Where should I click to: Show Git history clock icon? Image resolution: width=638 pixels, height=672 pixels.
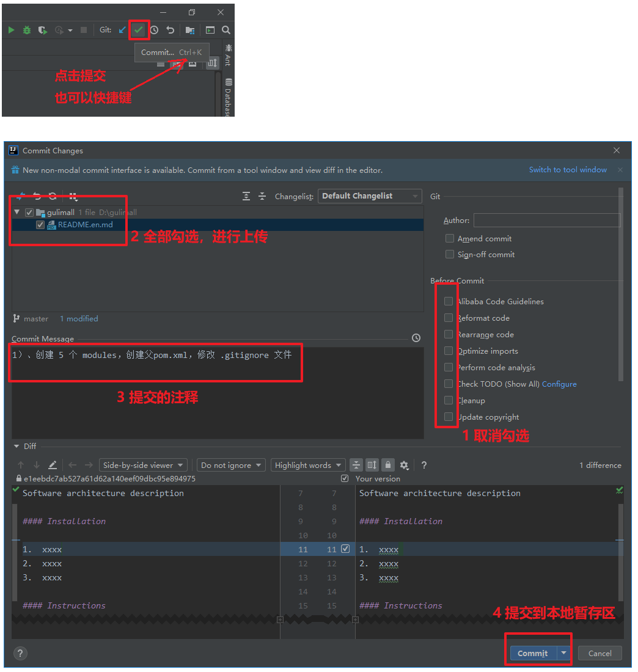coord(155,30)
